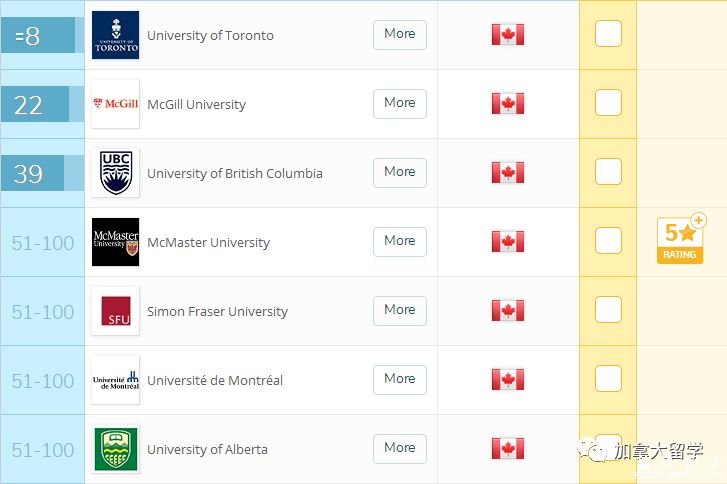
Task: Expand More details for University of Toronto
Action: (x=400, y=35)
